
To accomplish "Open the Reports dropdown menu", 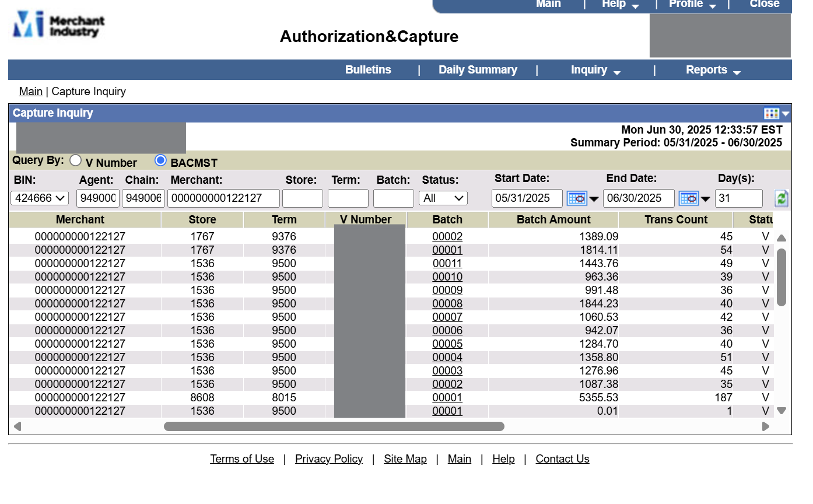I will [713, 70].
